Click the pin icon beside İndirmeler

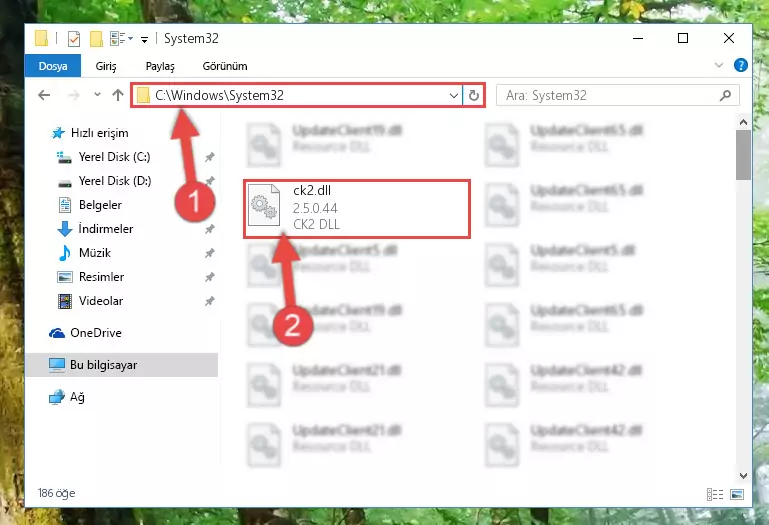[x=209, y=229]
